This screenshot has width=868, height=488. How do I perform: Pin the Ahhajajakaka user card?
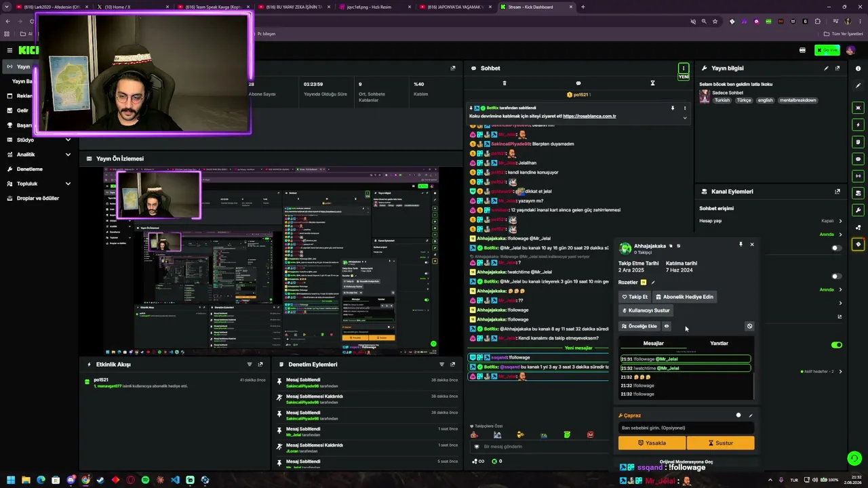(x=741, y=245)
